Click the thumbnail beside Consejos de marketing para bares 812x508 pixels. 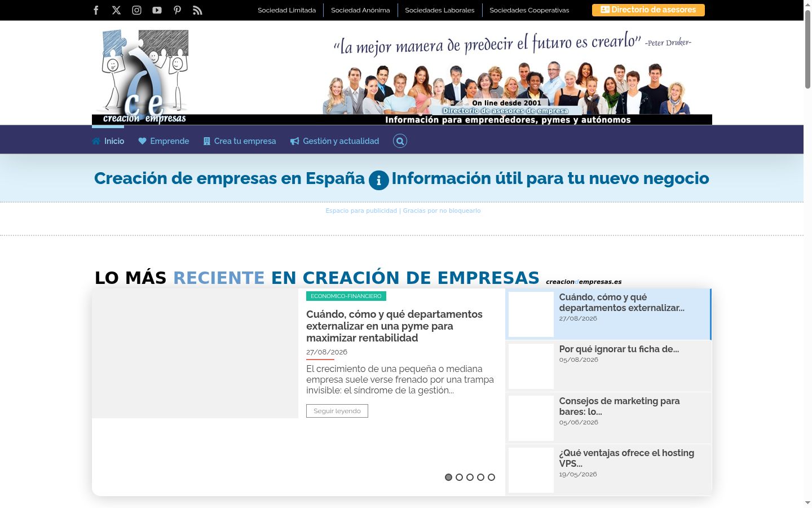coord(531,418)
